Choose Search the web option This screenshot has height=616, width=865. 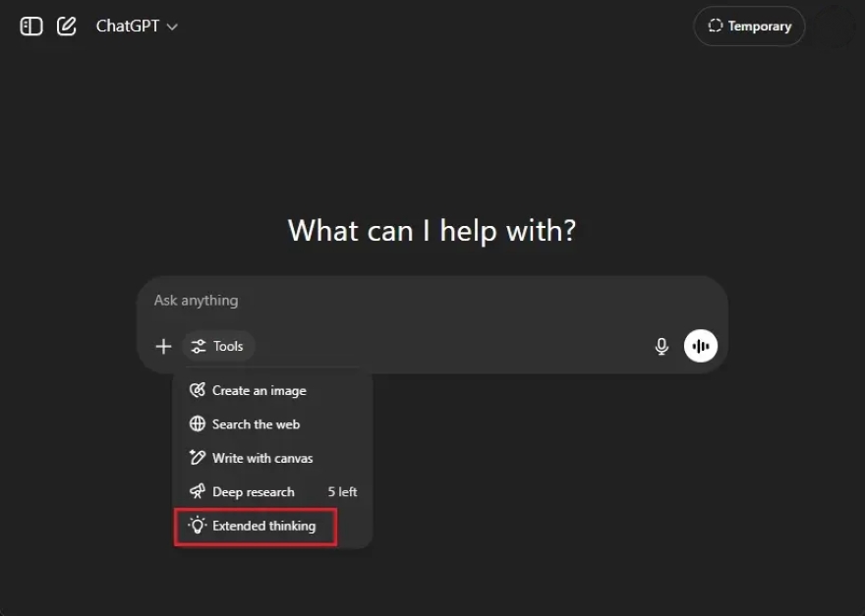pyautogui.click(x=256, y=424)
